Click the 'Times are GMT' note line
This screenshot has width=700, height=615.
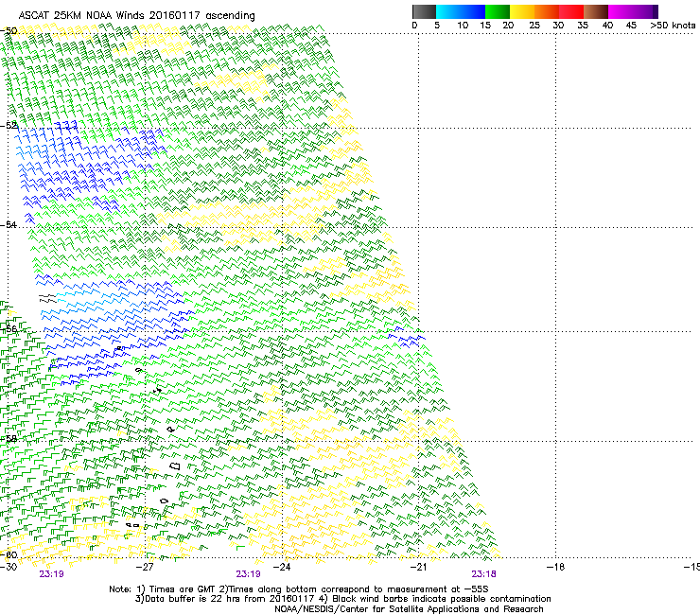(299, 589)
